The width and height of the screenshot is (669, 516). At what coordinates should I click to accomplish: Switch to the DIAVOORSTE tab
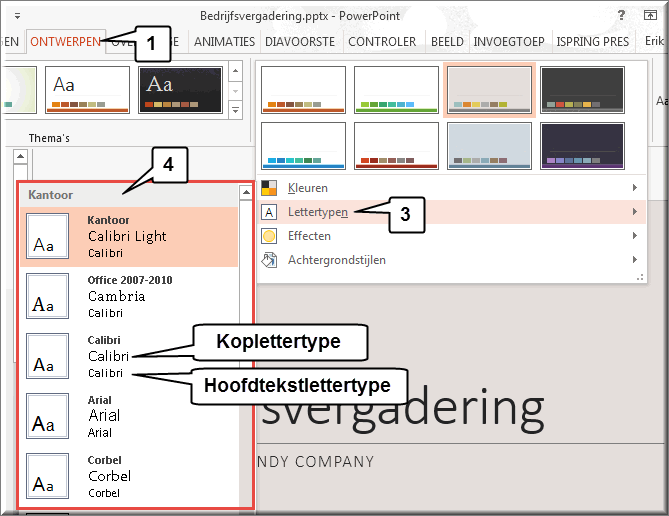300,42
